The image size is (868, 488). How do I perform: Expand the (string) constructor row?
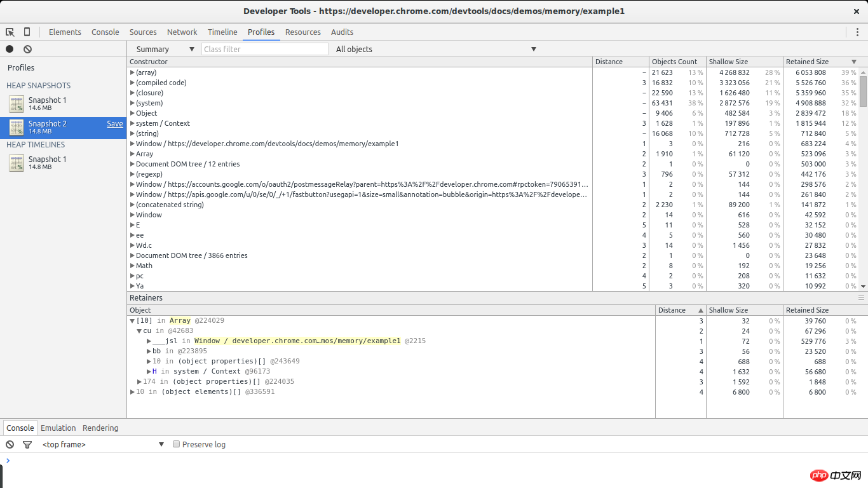132,133
